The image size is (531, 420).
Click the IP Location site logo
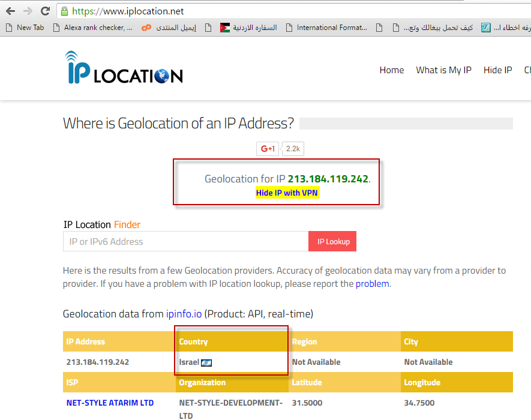click(x=124, y=67)
